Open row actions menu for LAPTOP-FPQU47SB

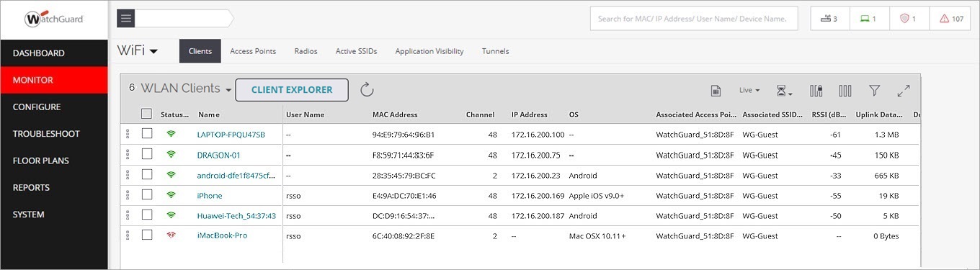click(x=128, y=133)
